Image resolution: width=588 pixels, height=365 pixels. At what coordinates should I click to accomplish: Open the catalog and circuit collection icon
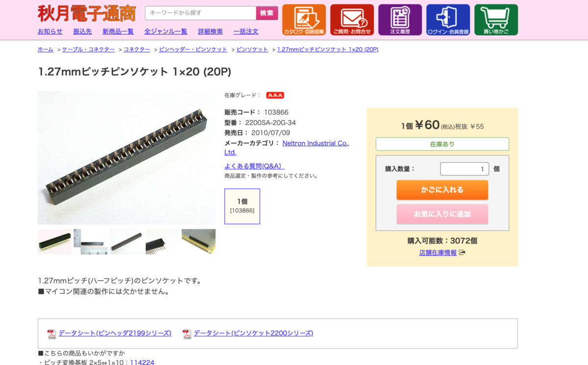(x=304, y=20)
